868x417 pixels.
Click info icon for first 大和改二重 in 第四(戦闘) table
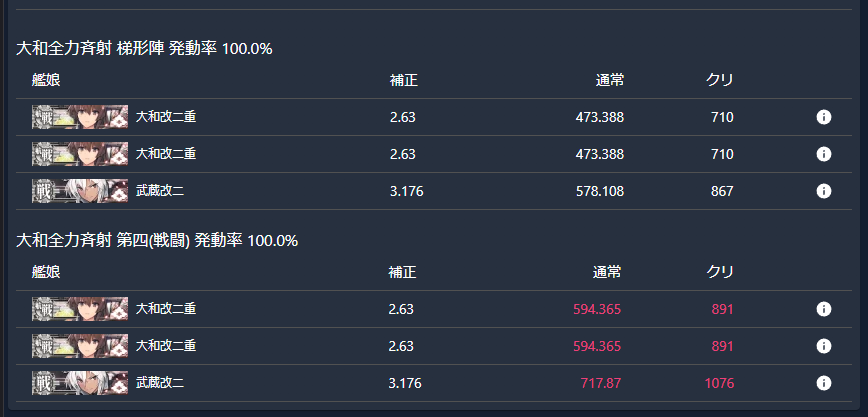point(824,309)
